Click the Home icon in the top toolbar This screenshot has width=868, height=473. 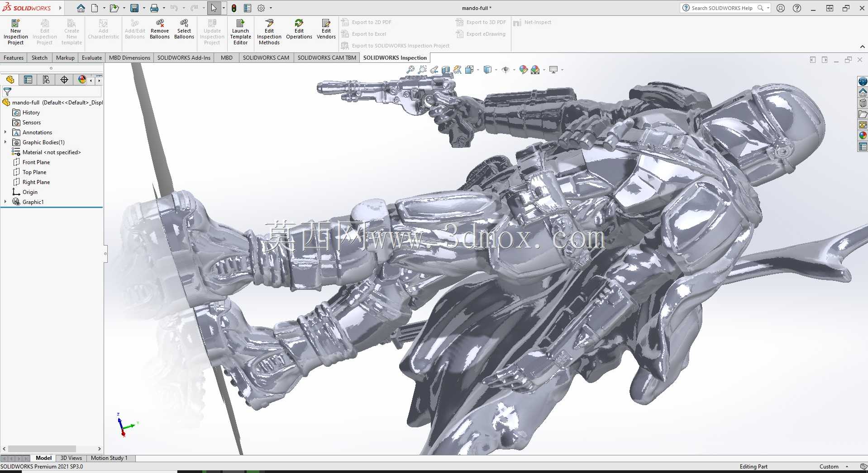point(81,8)
